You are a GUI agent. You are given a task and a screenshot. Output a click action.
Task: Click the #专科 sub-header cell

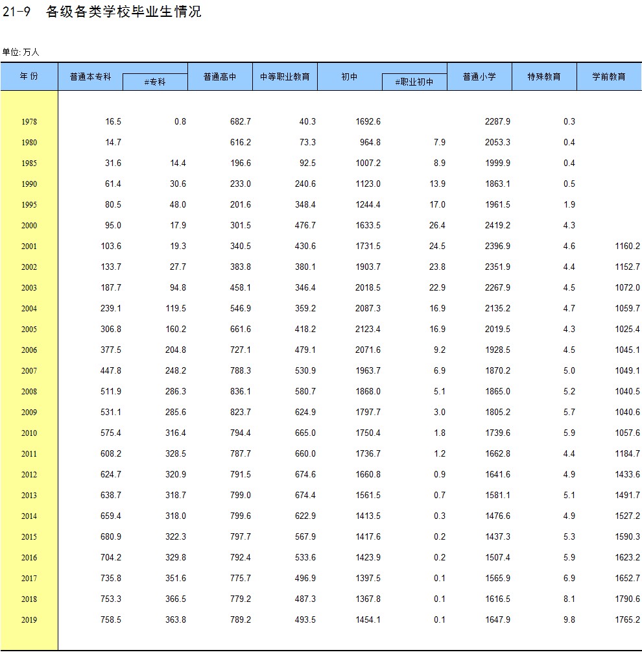pyautogui.click(x=155, y=82)
